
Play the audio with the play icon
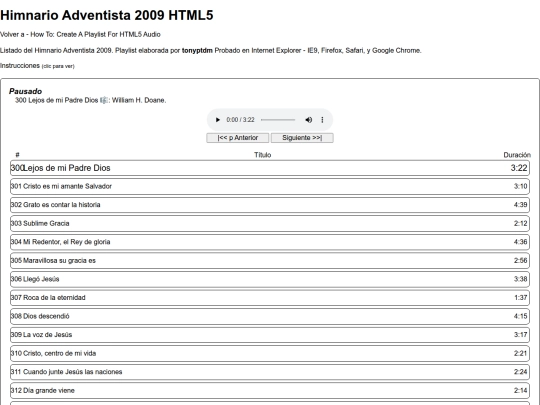217,120
